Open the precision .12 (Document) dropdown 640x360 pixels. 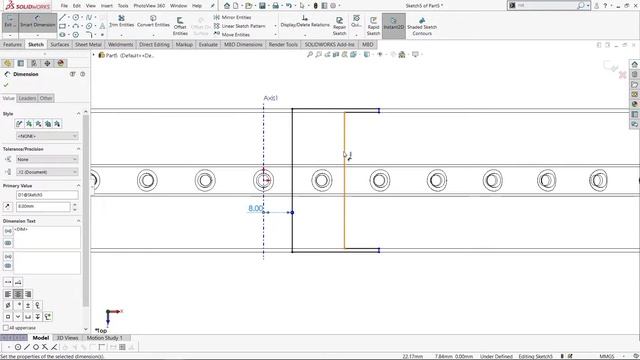click(47, 172)
